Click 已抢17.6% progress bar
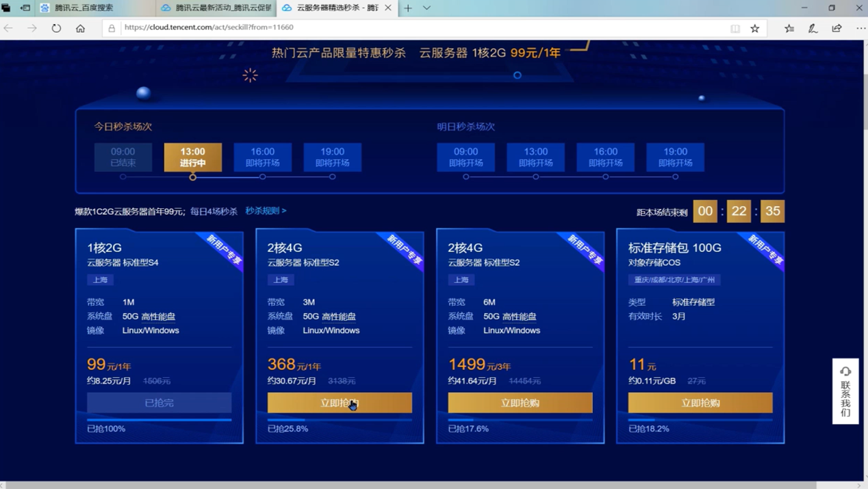 [520, 419]
